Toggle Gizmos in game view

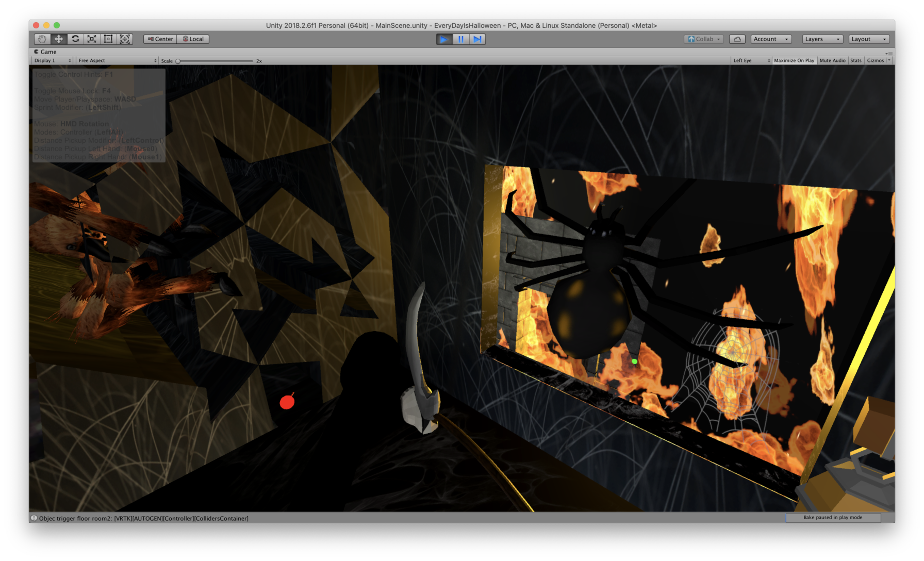(x=875, y=61)
